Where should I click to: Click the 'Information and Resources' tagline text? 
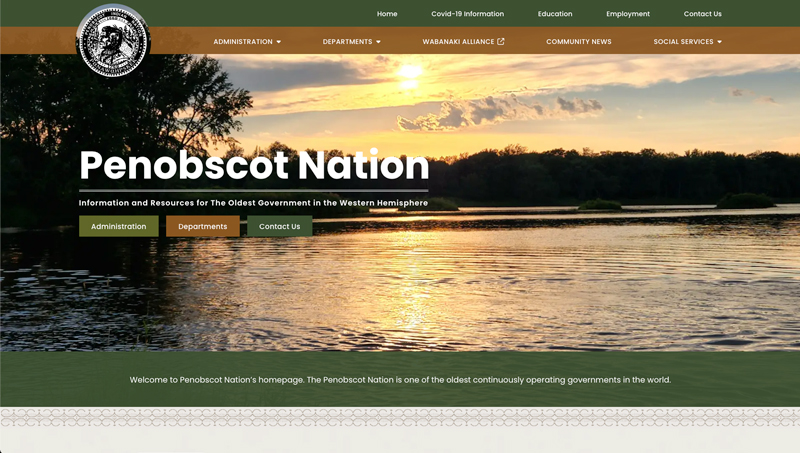coord(253,203)
